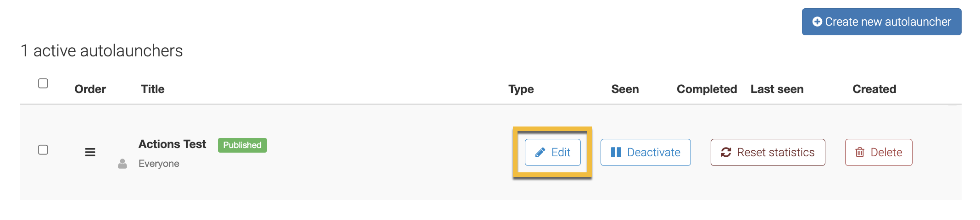The width and height of the screenshot is (980, 220).
Task: Click the plus icon for new autolauncher
Action: pos(817,22)
